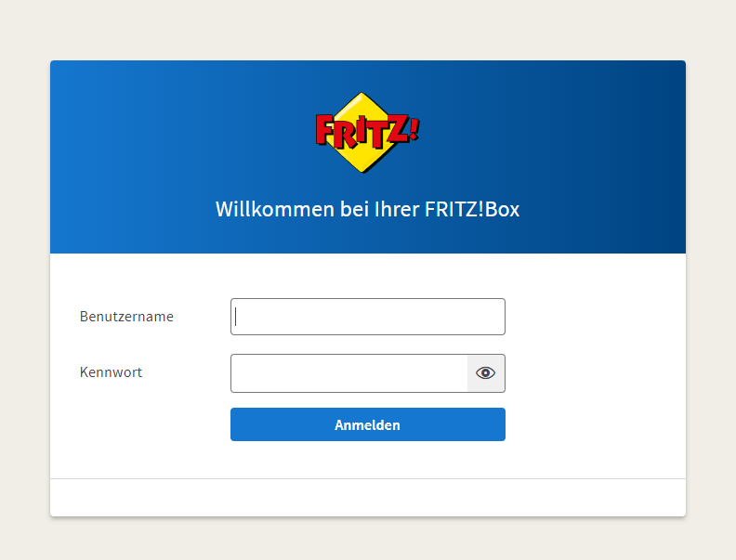Screen dimensions: 736x560
Task: Click the white form area right of Anmelden
Action: coord(595,424)
